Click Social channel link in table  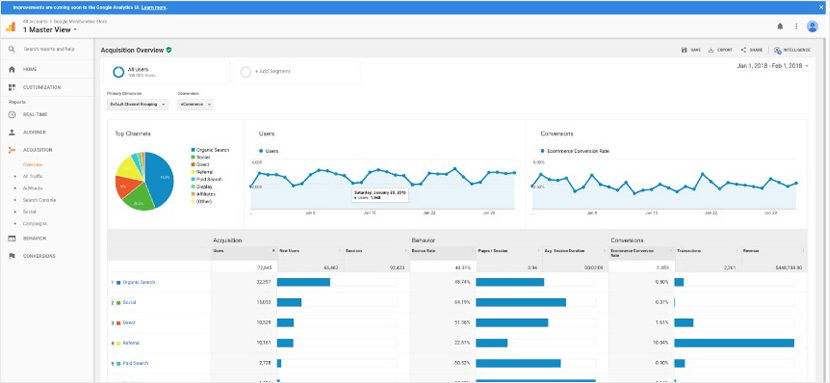pos(129,303)
